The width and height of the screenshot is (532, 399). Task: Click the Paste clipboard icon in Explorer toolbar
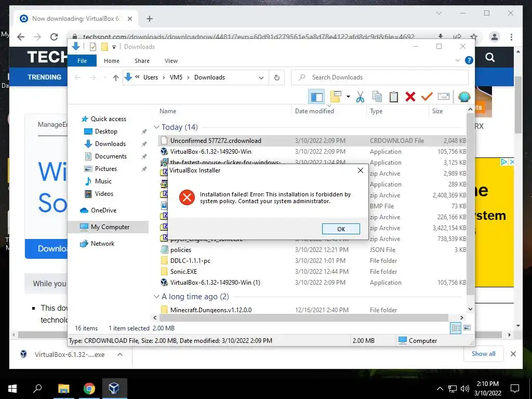click(394, 97)
